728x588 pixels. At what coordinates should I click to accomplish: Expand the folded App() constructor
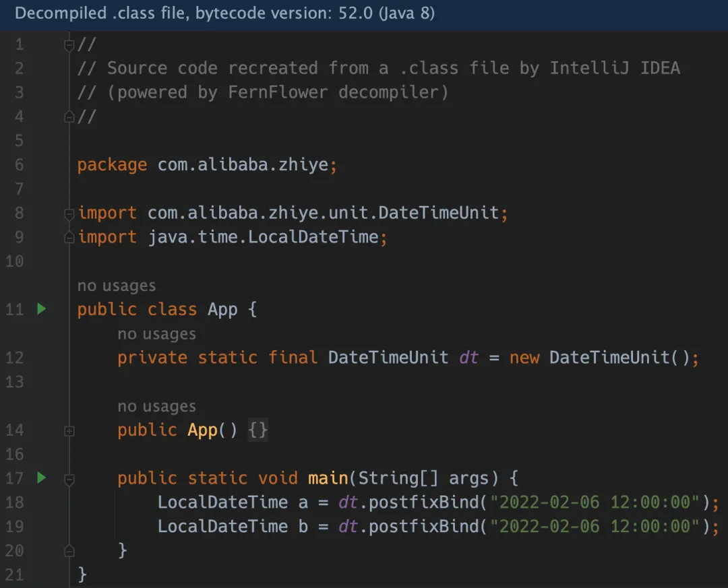pos(69,430)
